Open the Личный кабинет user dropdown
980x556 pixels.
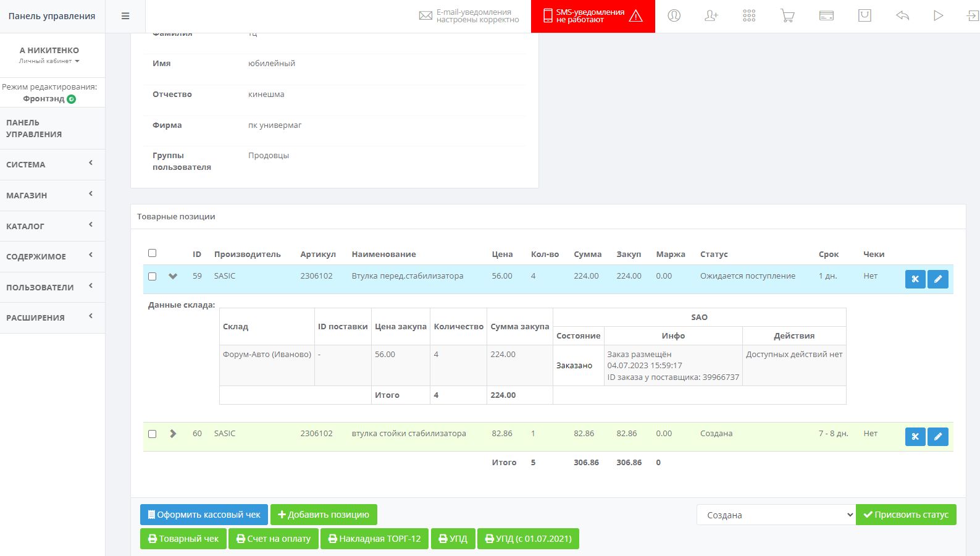49,61
